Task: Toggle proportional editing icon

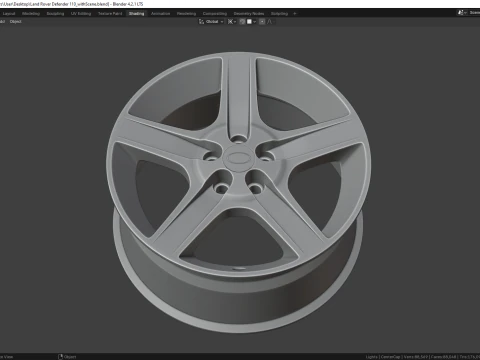Action: [262, 22]
